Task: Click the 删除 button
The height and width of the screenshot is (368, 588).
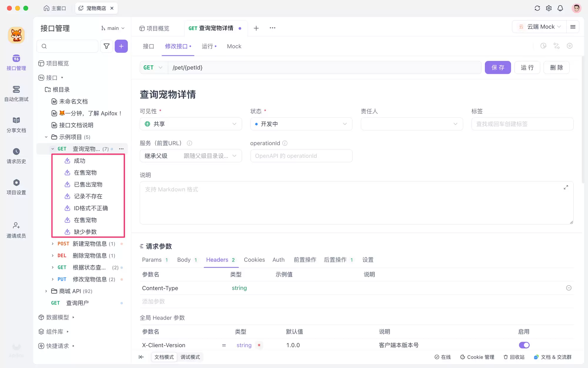Action: [557, 68]
